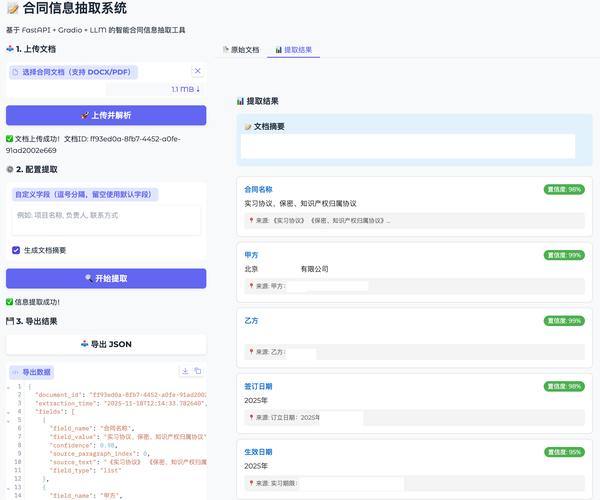Download the uploaded 1.1 MB file

(x=186, y=89)
